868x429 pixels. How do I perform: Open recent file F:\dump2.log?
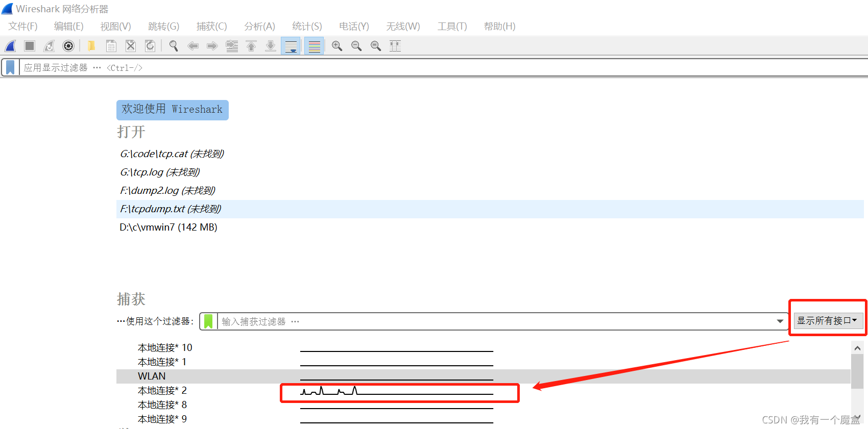pyautogui.click(x=167, y=190)
